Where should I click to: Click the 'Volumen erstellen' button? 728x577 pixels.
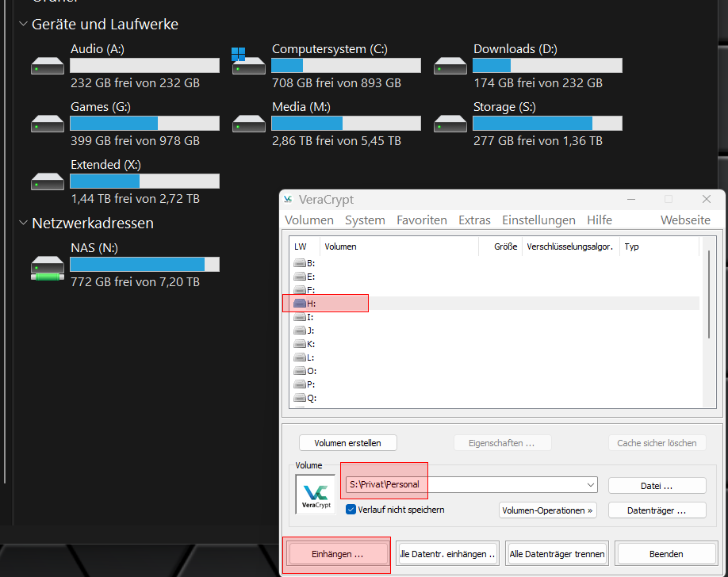coord(348,443)
